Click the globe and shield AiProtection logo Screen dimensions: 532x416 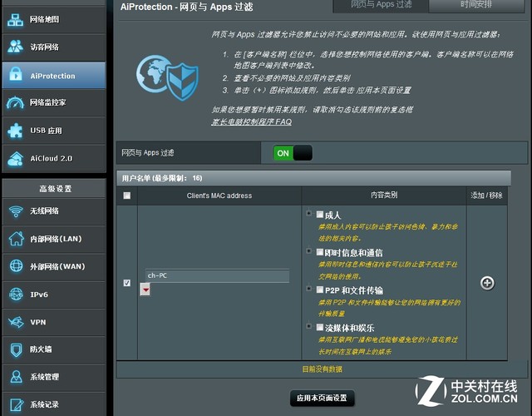(x=167, y=77)
